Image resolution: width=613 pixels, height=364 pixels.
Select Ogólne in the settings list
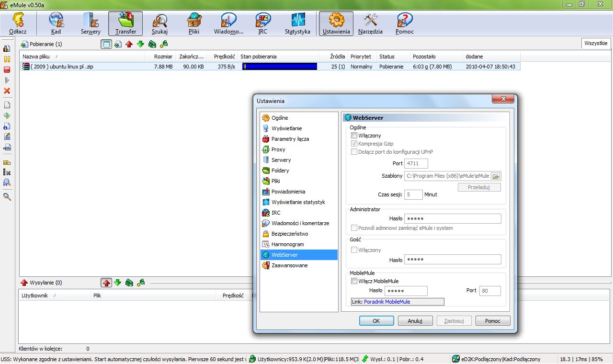(280, 118)
